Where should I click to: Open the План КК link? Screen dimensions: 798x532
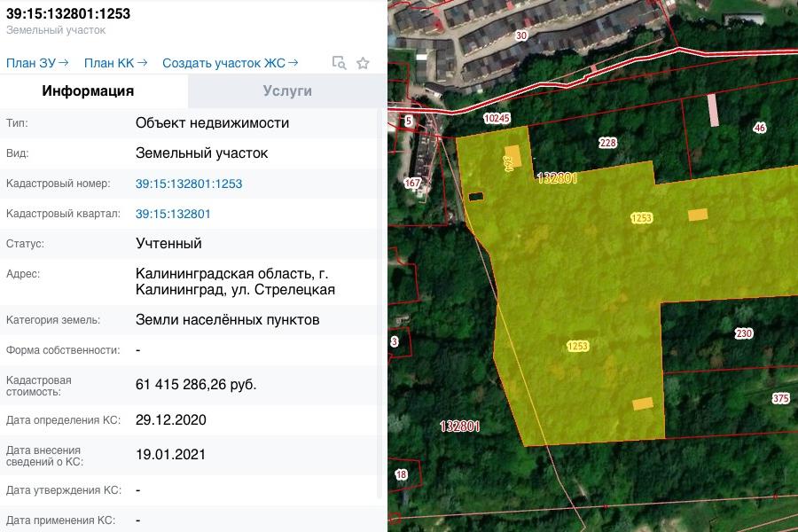coord(115,63)
